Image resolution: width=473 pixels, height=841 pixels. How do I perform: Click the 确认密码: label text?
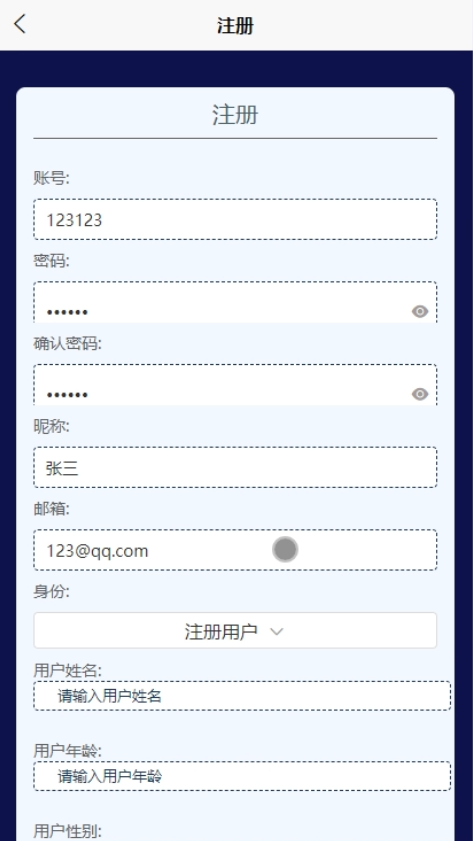(x=68, y=343)
